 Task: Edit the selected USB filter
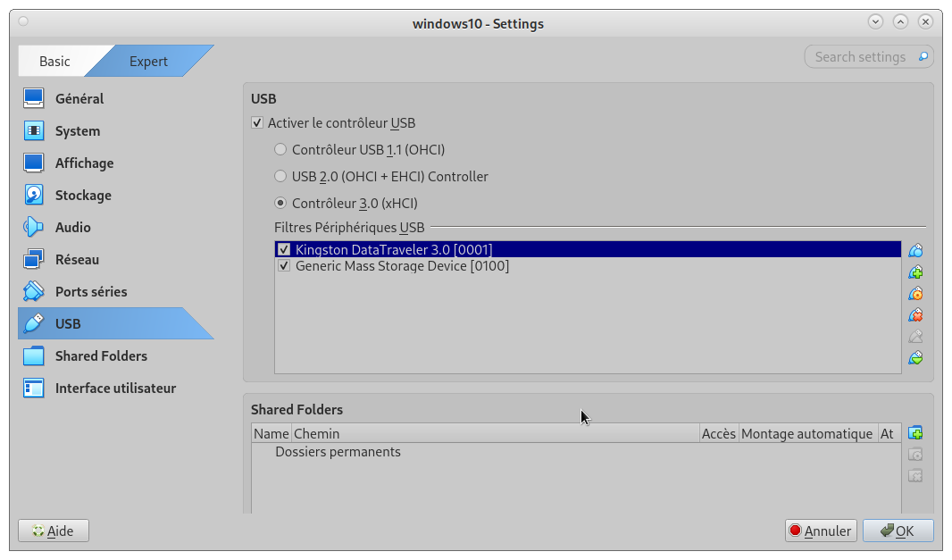(915, 294)
